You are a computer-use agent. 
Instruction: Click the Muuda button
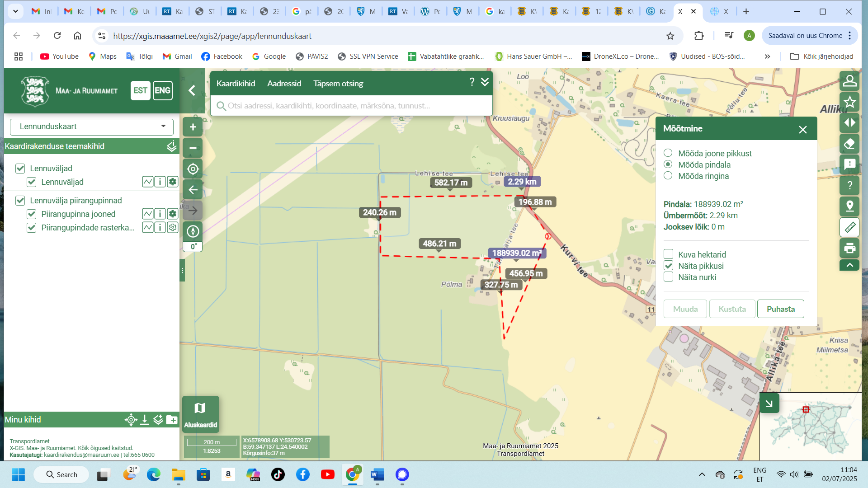[685, 309]
